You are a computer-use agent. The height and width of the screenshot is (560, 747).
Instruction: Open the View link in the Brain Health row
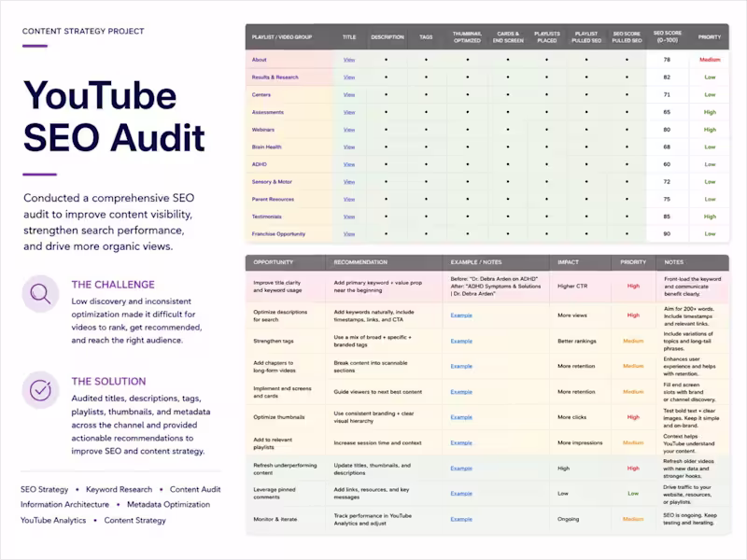tap(349, 147)
